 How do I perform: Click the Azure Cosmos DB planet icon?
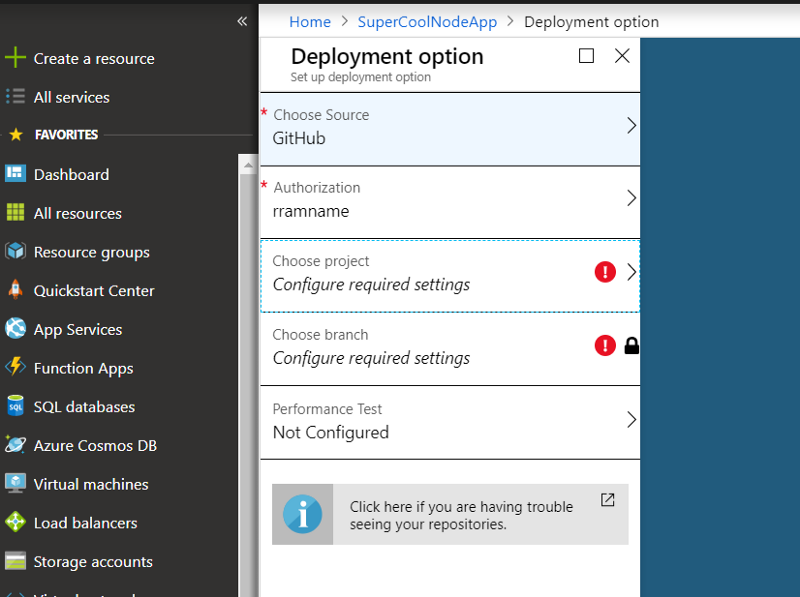point(15,444)
